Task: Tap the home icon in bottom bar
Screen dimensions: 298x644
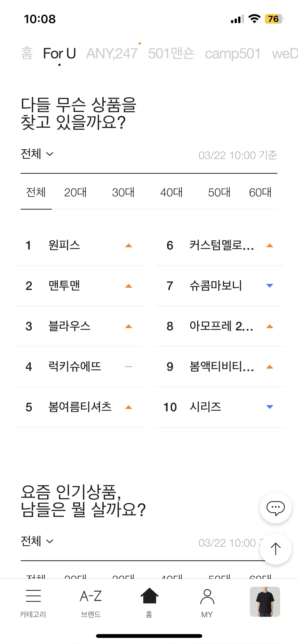Action: coord(149,596)
